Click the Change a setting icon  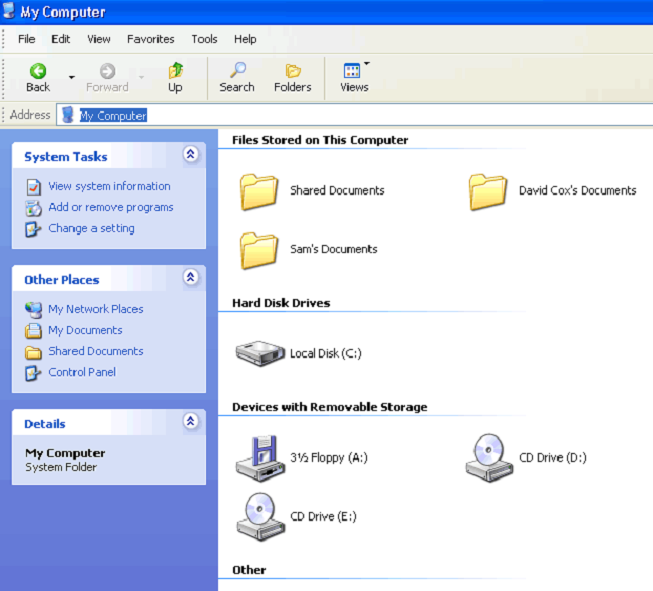point(33,229)
